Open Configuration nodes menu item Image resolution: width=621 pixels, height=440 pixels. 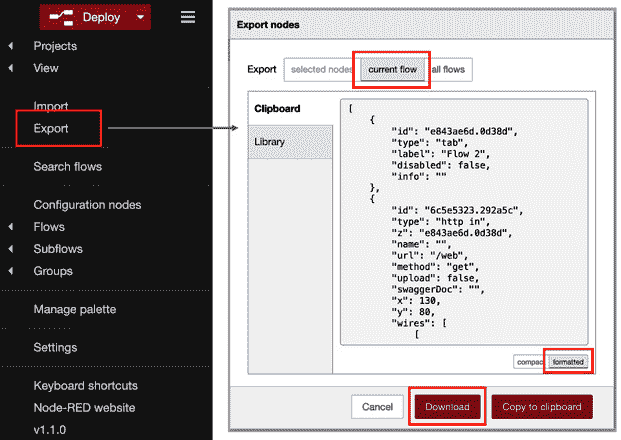87,205
